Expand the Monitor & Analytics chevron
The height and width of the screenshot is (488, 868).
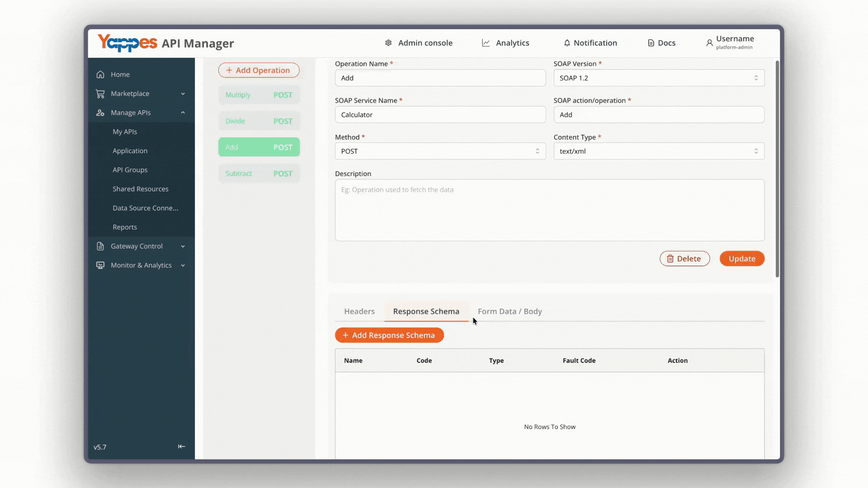pyautogui.click(x=183, y=265)
